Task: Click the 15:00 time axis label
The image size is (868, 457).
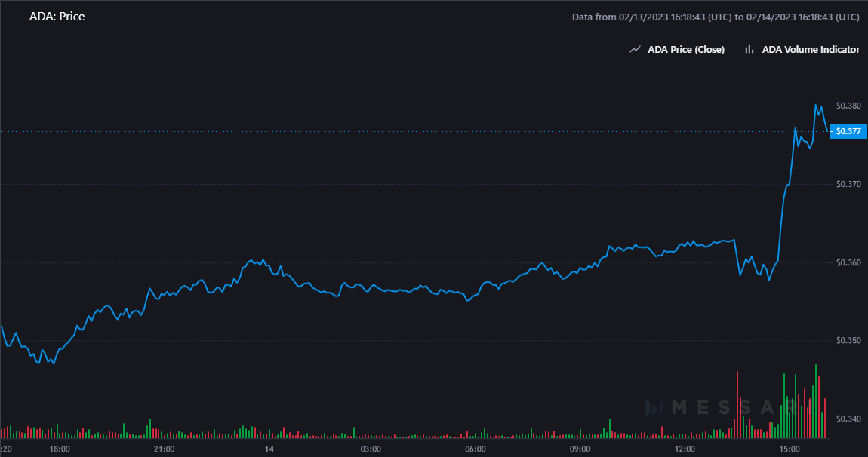Action: coord(790,449)
